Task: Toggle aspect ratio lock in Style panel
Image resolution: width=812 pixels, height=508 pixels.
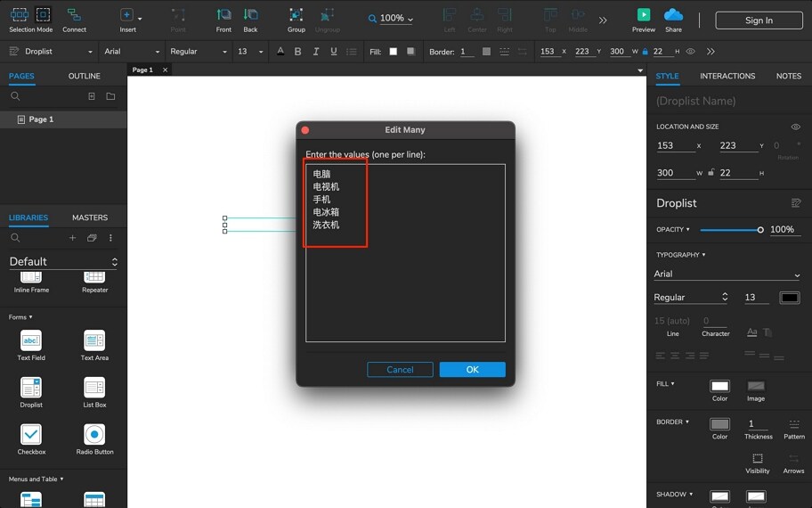Action: click(711, 173)
